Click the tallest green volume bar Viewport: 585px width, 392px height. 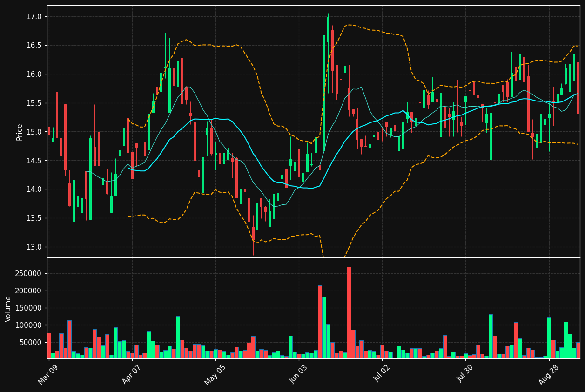click(x=324, y=328)
